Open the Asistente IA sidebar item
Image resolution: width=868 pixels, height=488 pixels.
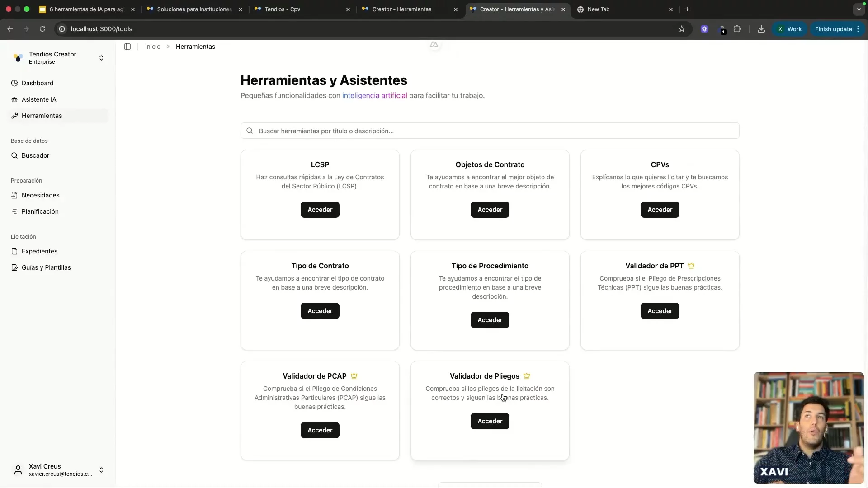pyautogui.click(x=39, y=99)
